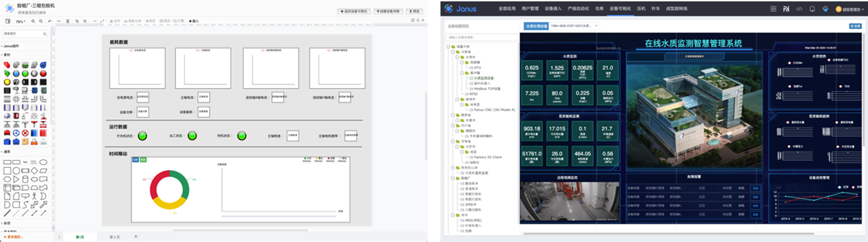
Task: Collapse the 设备列表 root tree node
Action: [x=449, y=46]
